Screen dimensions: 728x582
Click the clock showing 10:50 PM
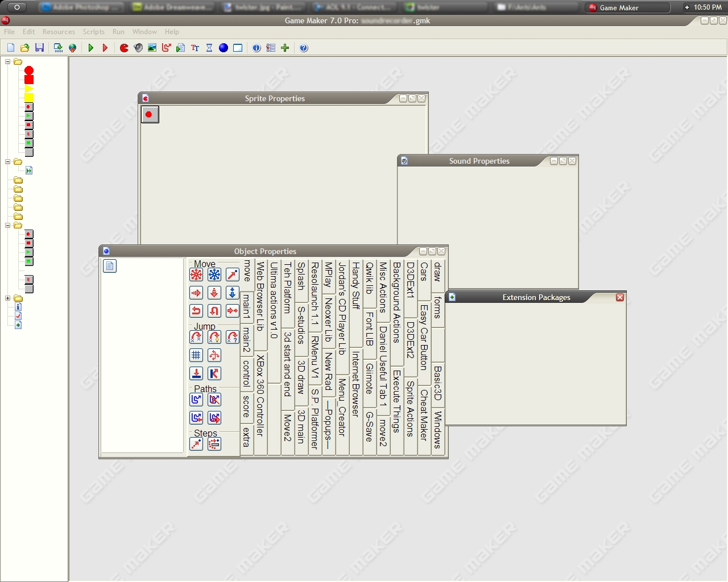[x=708, y=7]
